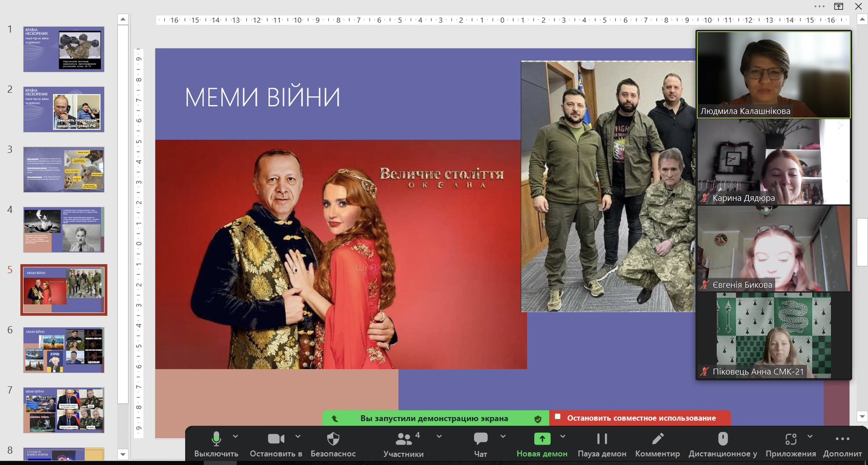The height and width of the screenshot is (465, 868).
Task: Click the main vertical scrollbar thumb
Action: coord(862,242)
